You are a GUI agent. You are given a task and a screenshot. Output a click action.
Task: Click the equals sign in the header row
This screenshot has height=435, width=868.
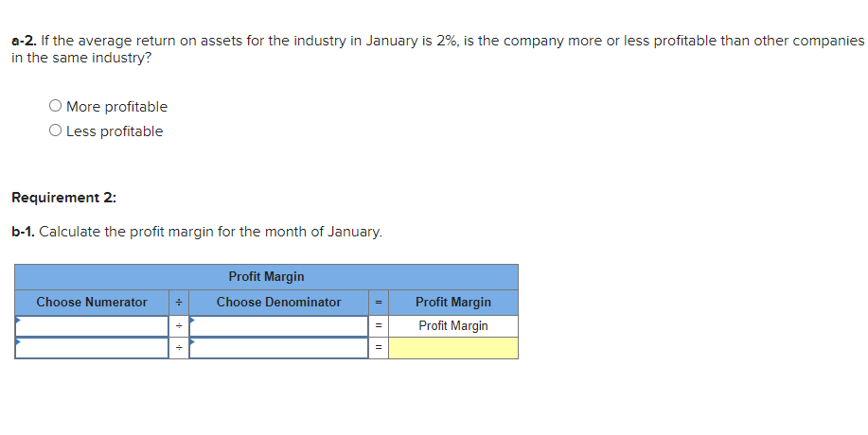379,303
